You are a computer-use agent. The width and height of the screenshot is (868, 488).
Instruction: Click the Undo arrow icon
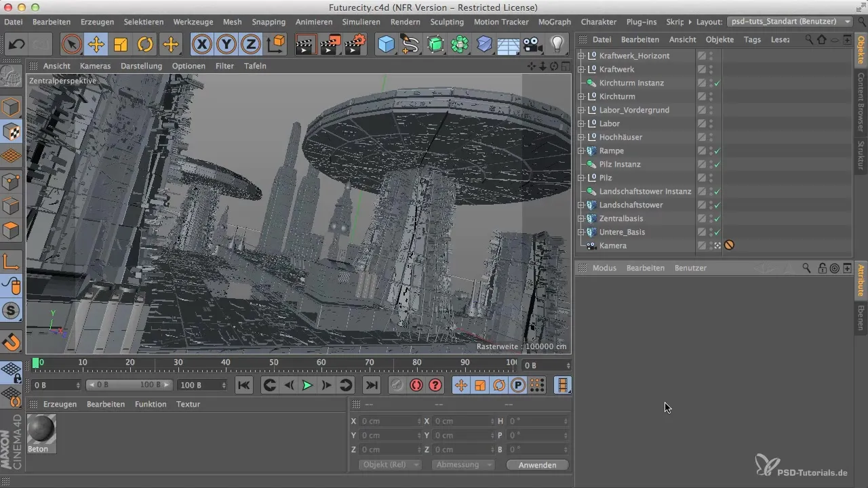tap(17, 45)
